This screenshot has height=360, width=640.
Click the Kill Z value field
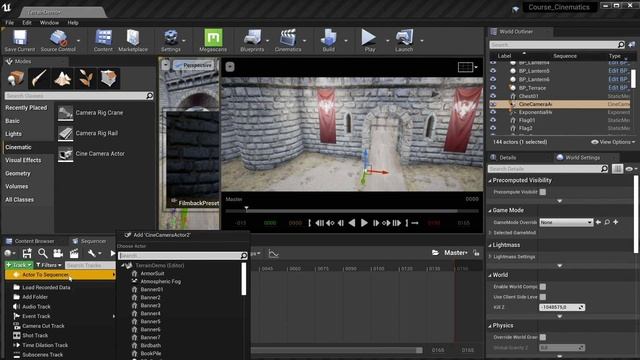coord(562,307)
